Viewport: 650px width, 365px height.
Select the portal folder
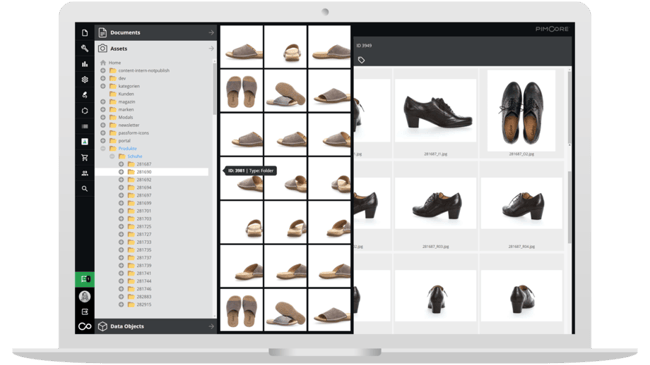(124, 141)
